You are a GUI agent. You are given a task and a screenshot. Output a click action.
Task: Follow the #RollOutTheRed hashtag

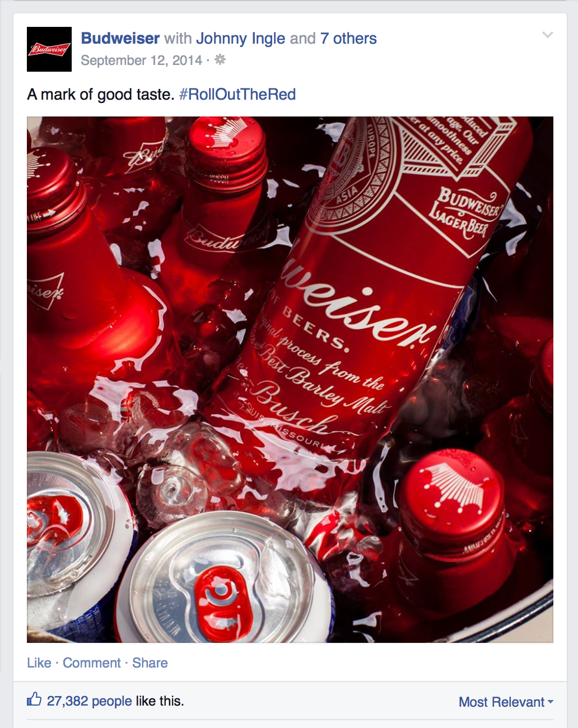click(x=237, y=94)
